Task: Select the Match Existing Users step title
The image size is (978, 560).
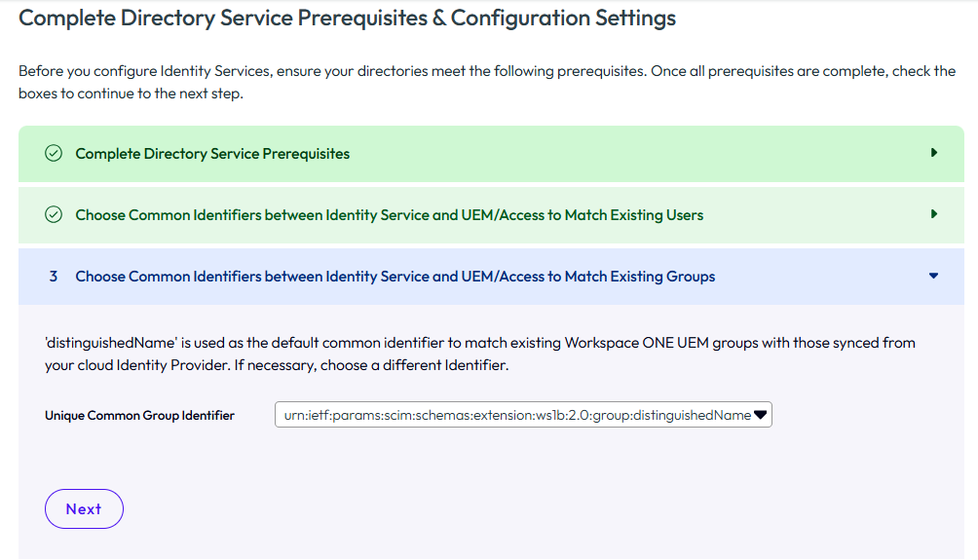Action: pos(390,215)
